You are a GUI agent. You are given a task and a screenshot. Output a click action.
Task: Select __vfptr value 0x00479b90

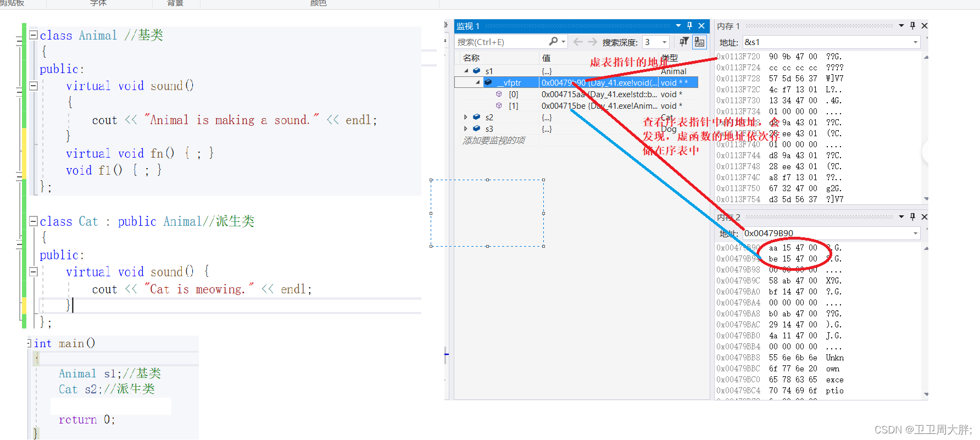pos(563,82)
